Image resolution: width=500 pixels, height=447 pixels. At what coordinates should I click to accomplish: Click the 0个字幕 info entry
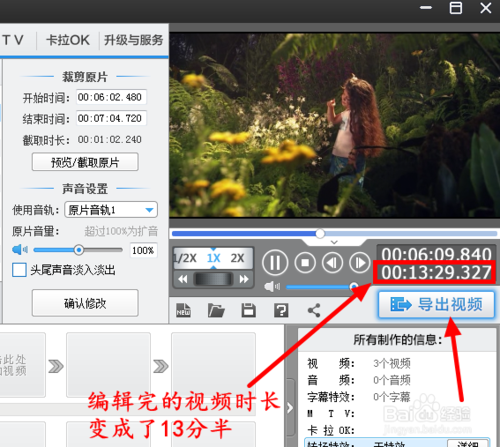pos(392,397)
